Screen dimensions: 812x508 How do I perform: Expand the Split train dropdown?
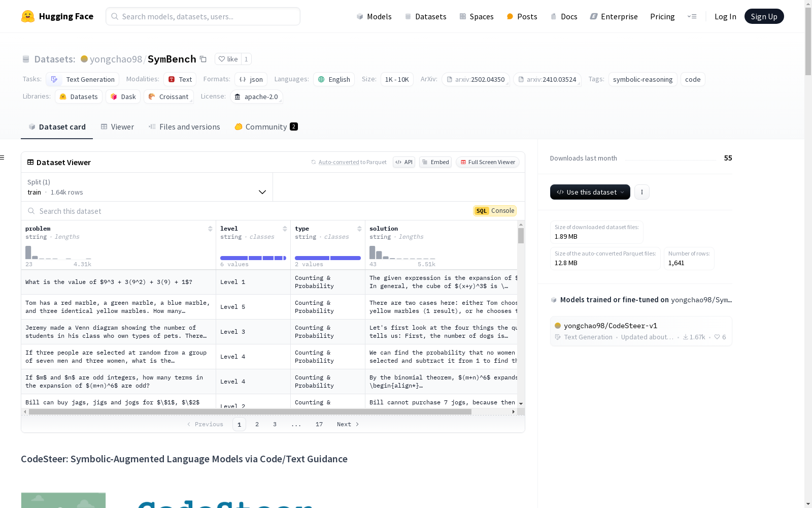pyautogui.click(x=147, y=187)
